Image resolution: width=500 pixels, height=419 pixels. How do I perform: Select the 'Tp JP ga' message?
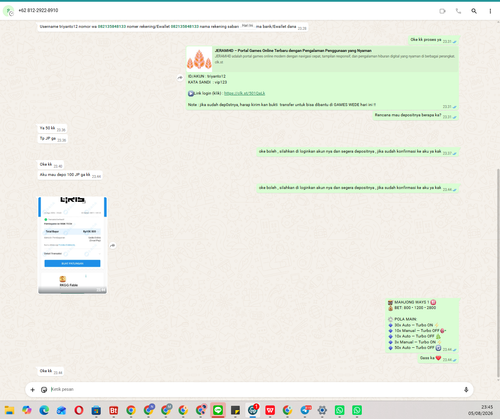click(x=52, y=139)
